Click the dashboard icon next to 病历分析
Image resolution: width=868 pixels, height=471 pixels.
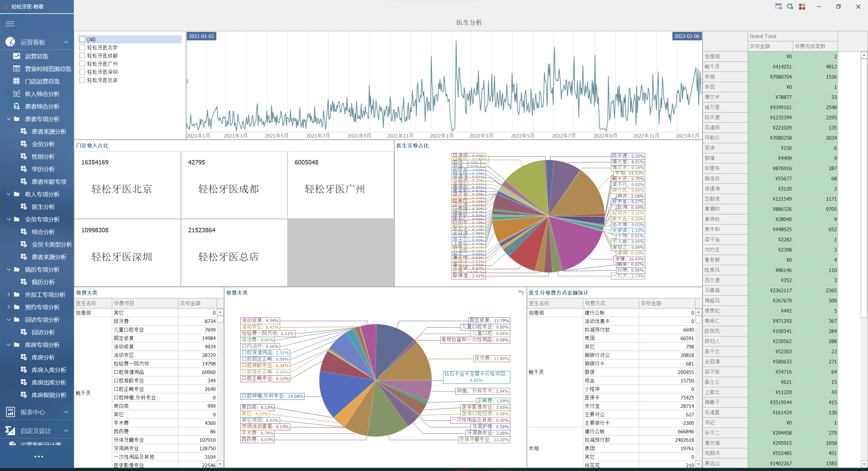coord(24,282)
